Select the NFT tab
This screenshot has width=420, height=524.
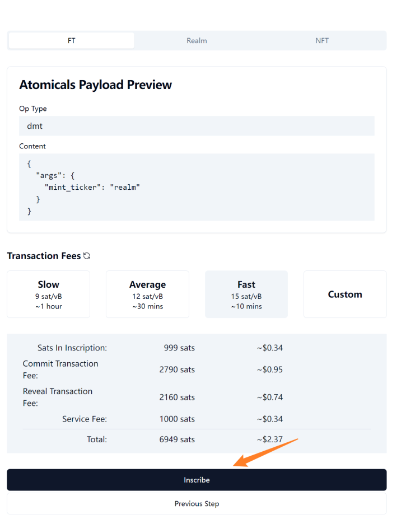point(322,41)
